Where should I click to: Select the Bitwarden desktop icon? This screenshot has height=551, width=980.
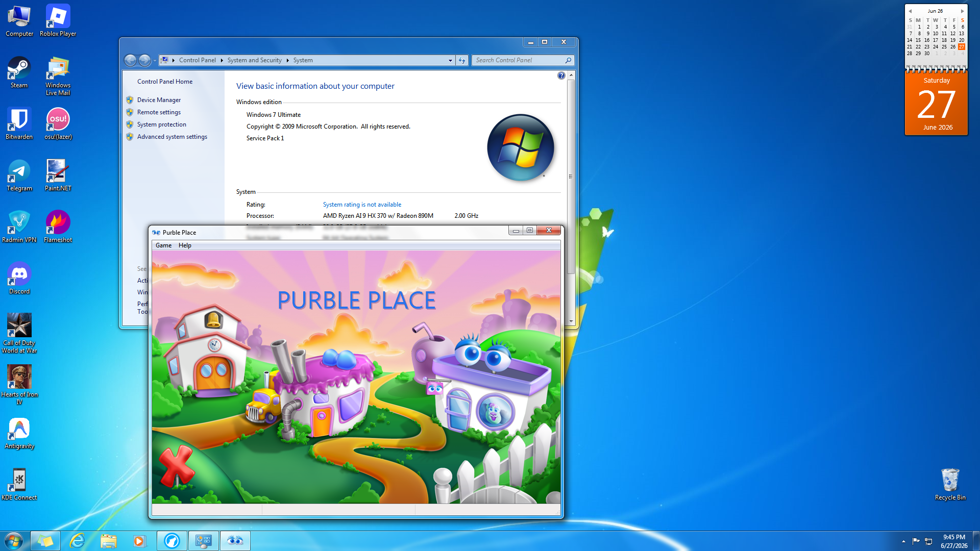point(19,124)
